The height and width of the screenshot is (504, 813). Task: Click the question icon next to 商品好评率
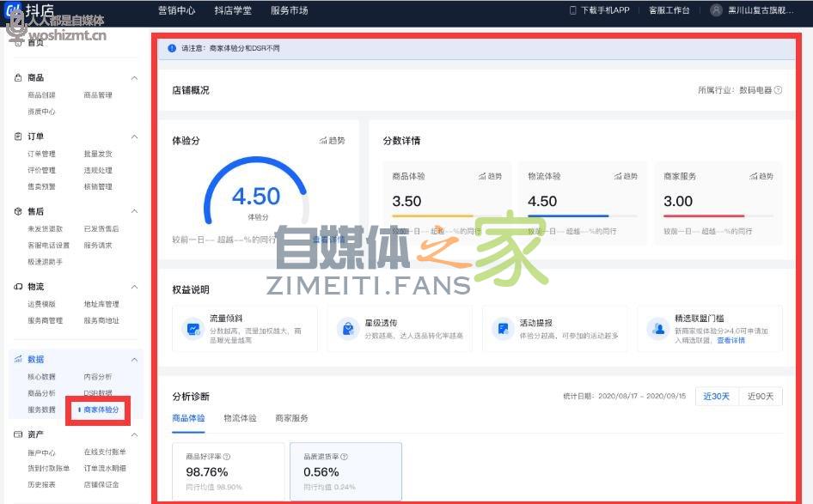[227, 457]
